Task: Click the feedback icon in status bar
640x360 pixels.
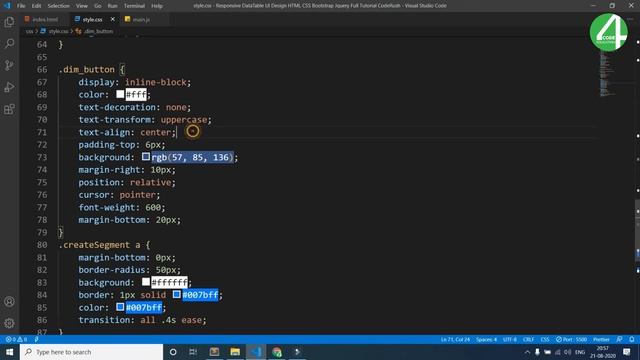Action: 620,339
